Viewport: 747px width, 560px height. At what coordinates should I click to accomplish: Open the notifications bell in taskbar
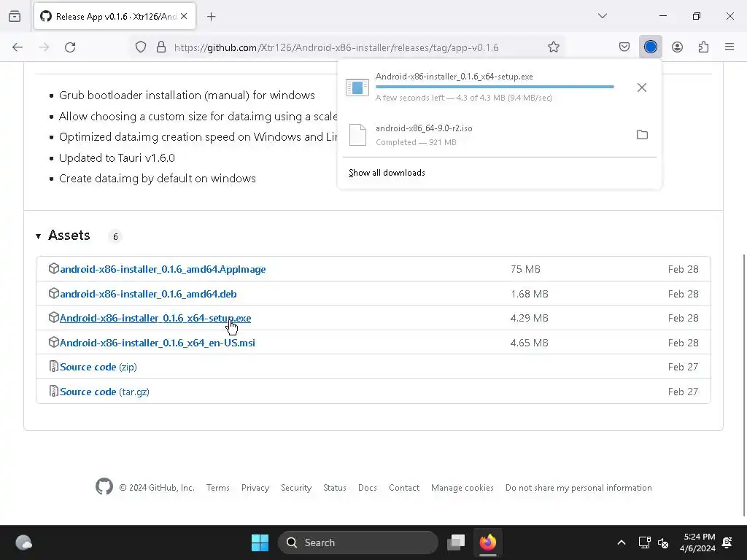727,542
